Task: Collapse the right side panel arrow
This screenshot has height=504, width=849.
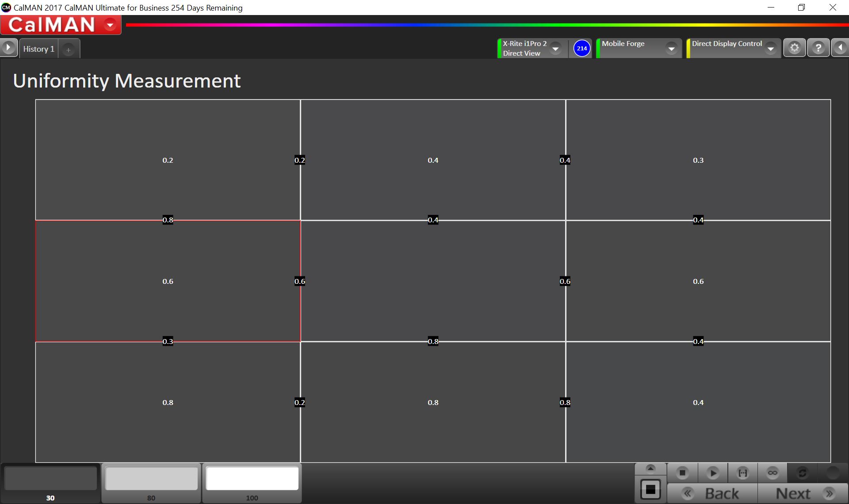Action: pyautogui.click(x=840, y=48)
